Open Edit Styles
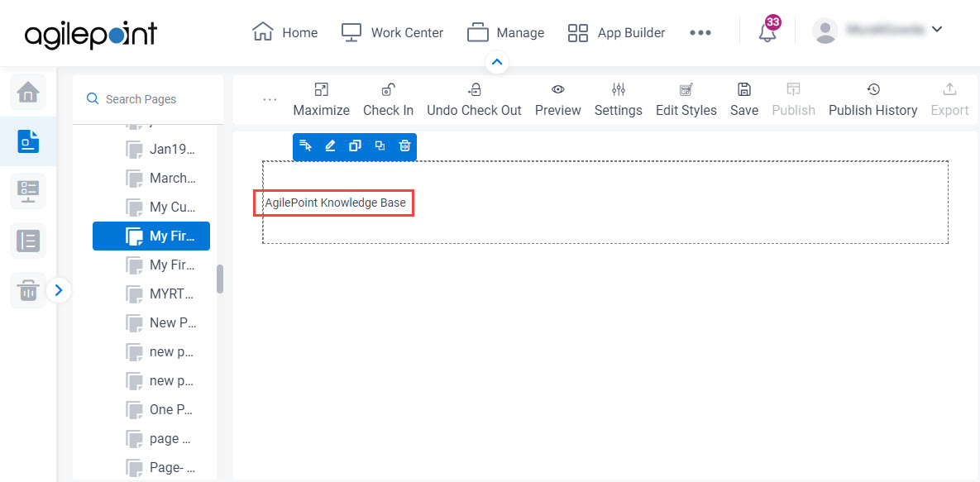The height and width of the screenshot is (482, 980). (x=686, y=100)
